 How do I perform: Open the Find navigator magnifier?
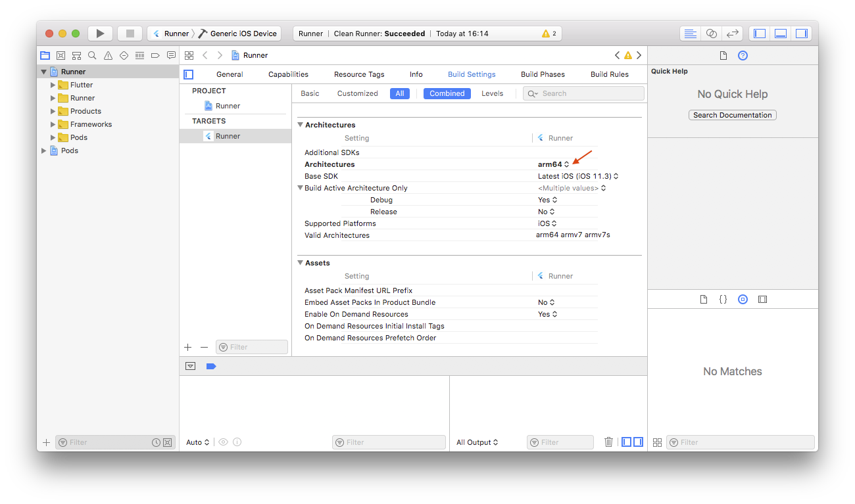tap(92, 55)
